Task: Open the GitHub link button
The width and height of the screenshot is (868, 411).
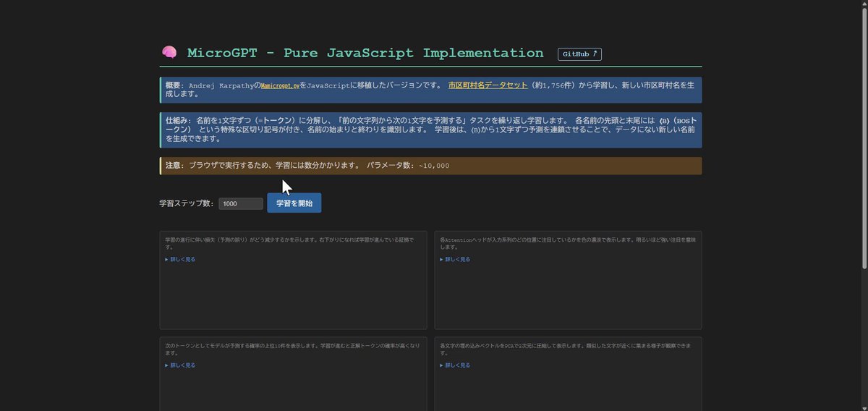Action: [579, 54]
